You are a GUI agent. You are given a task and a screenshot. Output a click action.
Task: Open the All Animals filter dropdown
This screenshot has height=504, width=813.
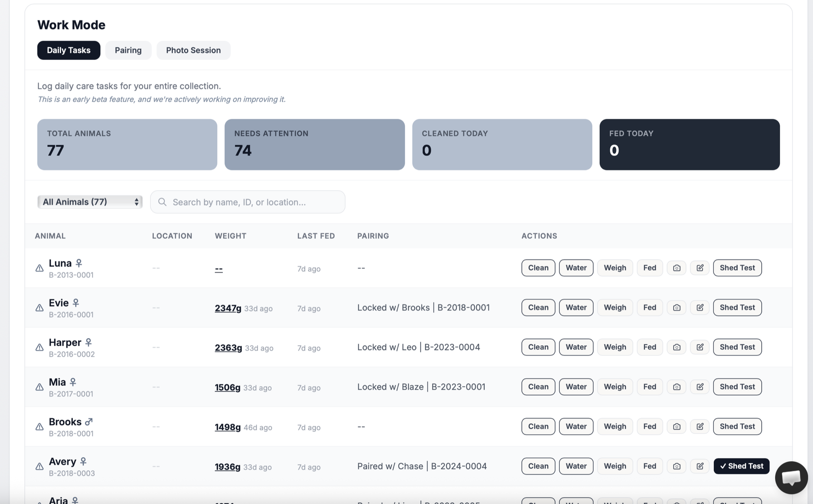coord(89,202)
